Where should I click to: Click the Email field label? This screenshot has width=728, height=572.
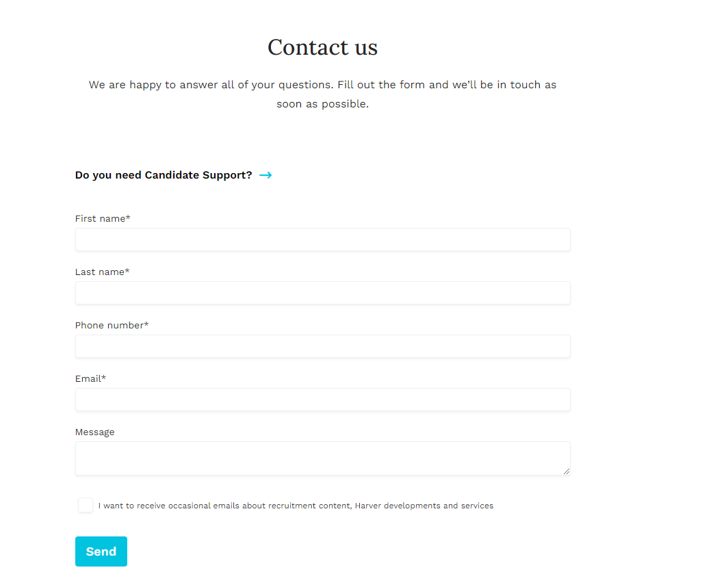click(x=88, y=379)
